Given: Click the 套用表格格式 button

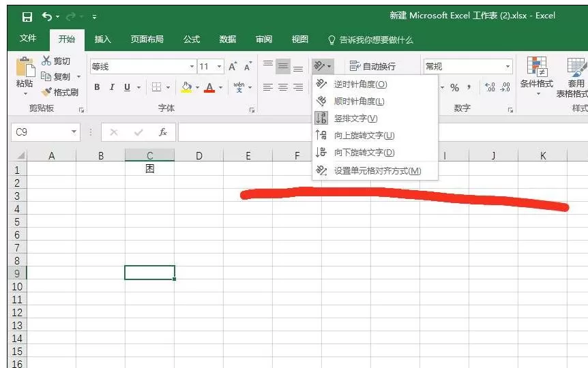Looking at the screenshot, I should click(574, 78).
